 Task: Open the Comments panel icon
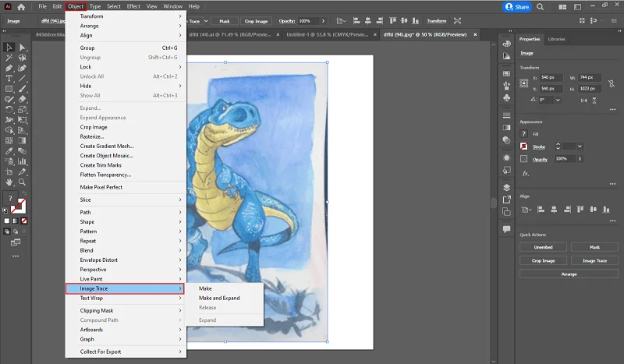[506, 229]
